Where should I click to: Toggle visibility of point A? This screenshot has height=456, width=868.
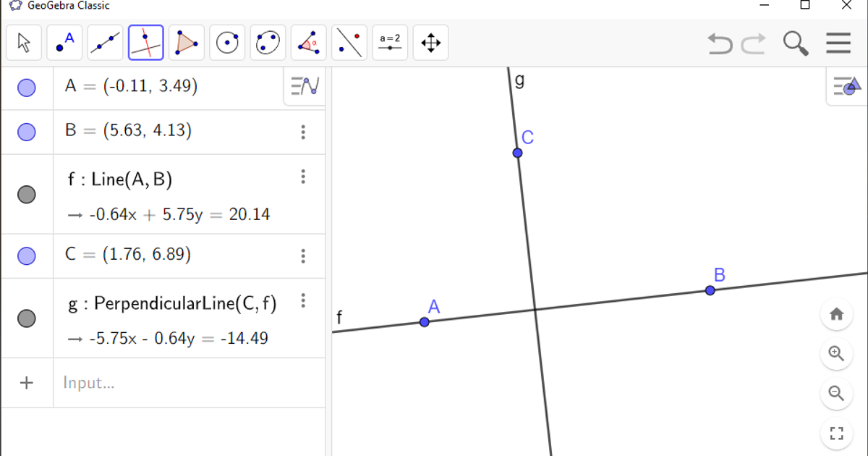(27, 88)
